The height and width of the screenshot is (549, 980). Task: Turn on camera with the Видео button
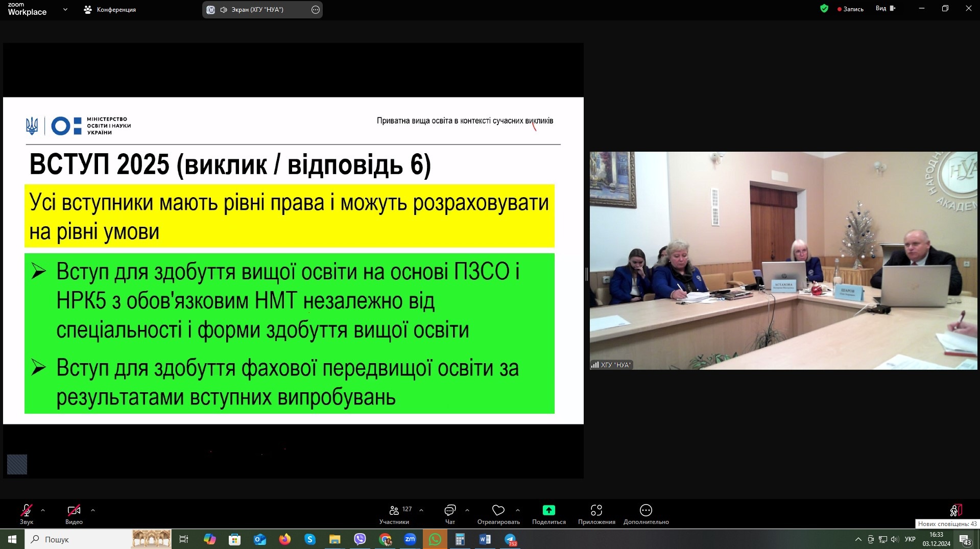click(74, 513)
